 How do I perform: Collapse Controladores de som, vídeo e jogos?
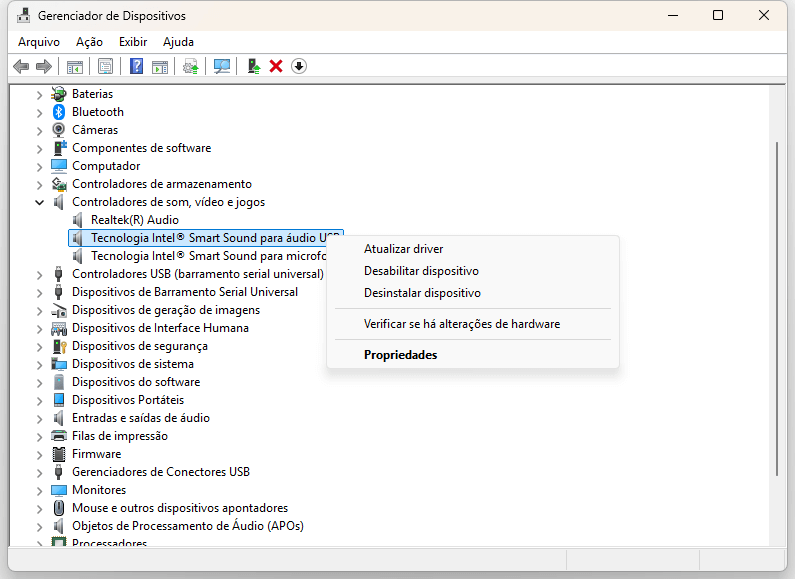tap(40, 202)
